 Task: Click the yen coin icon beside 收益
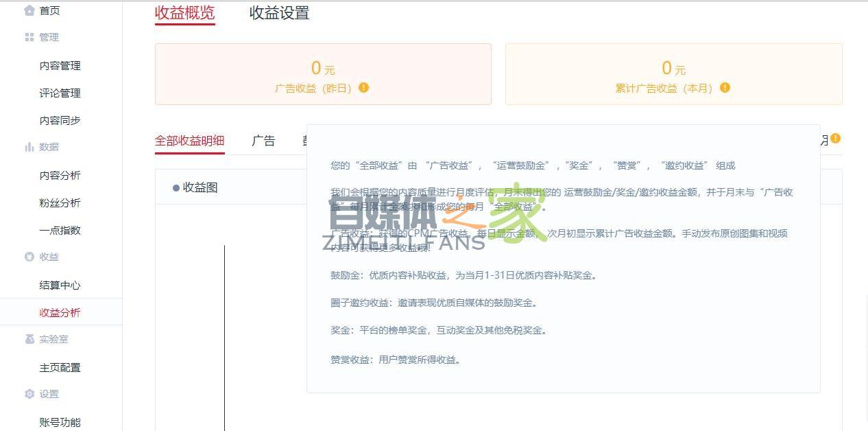[x=29, y=257]
